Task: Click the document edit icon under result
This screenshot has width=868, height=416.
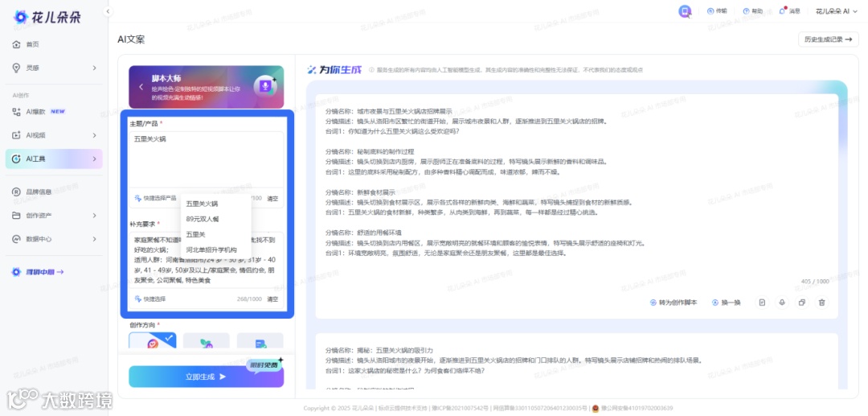Action: pyautogui.click(x=762, y=303)
